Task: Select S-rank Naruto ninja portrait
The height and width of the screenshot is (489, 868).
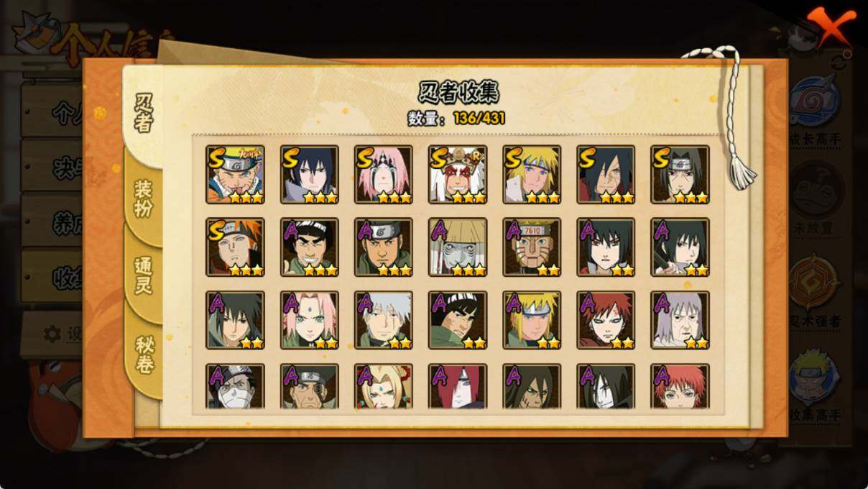Action: point(235,174)
